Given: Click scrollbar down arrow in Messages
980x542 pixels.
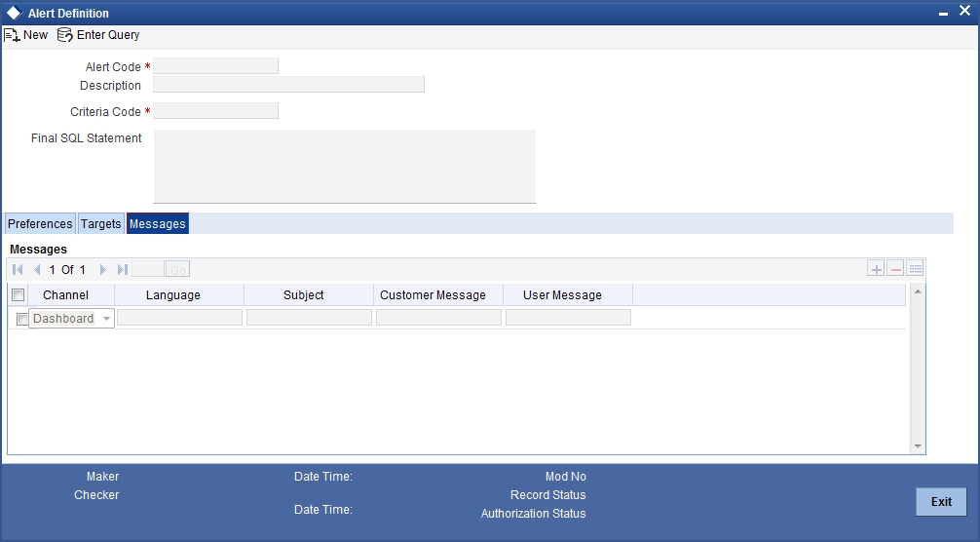Looking at the screenshot, I should coord(918,445).
